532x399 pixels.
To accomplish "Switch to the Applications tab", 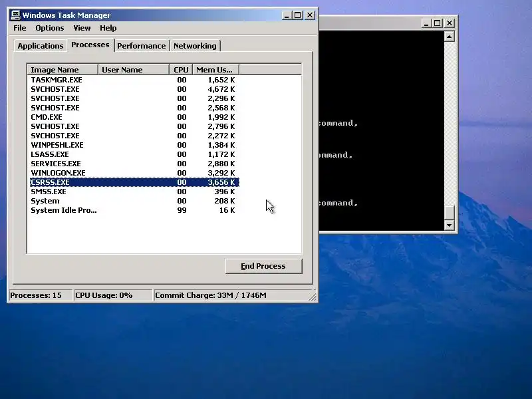I will click(41, 46).
